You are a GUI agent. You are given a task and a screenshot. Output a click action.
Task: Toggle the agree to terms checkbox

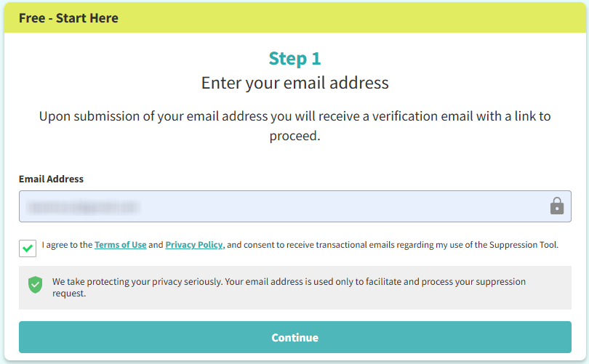pyautogui.click(x=28, y=248)
